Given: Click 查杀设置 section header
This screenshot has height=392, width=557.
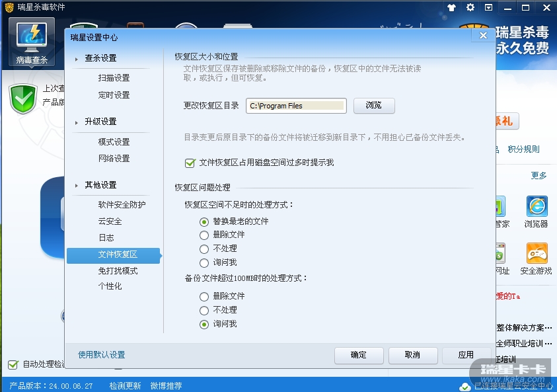Looking at the screenshot, I should pyautogui.click(x=100, y=58).
